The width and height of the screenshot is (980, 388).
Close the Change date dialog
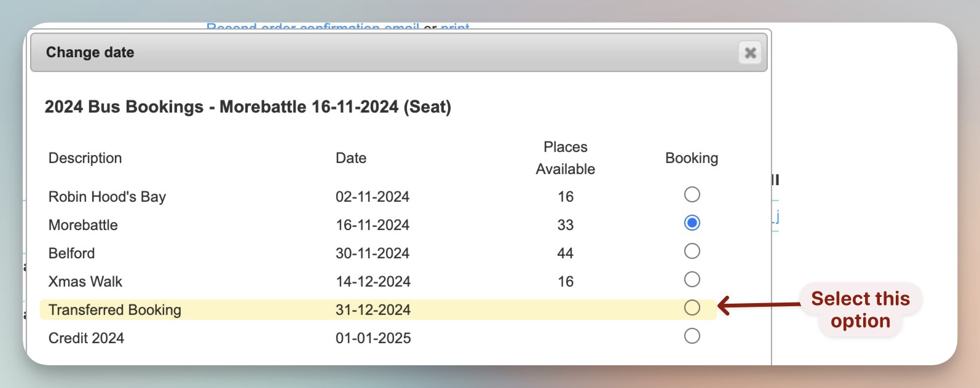(749, 53)
